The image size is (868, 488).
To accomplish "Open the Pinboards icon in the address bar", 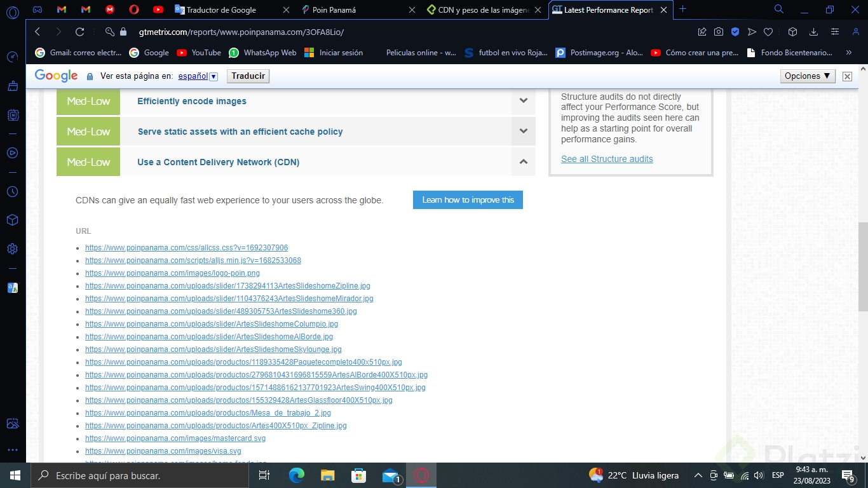I will click(702, 30).
